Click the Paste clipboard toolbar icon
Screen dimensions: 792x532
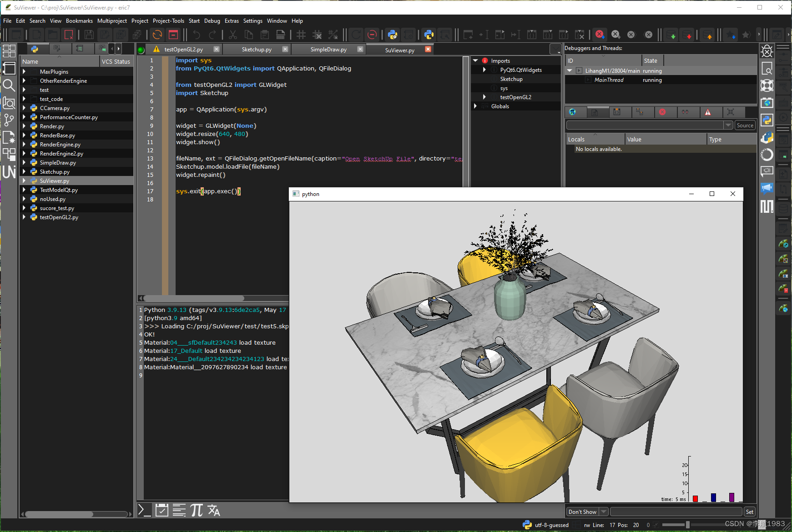click(264, 35)
